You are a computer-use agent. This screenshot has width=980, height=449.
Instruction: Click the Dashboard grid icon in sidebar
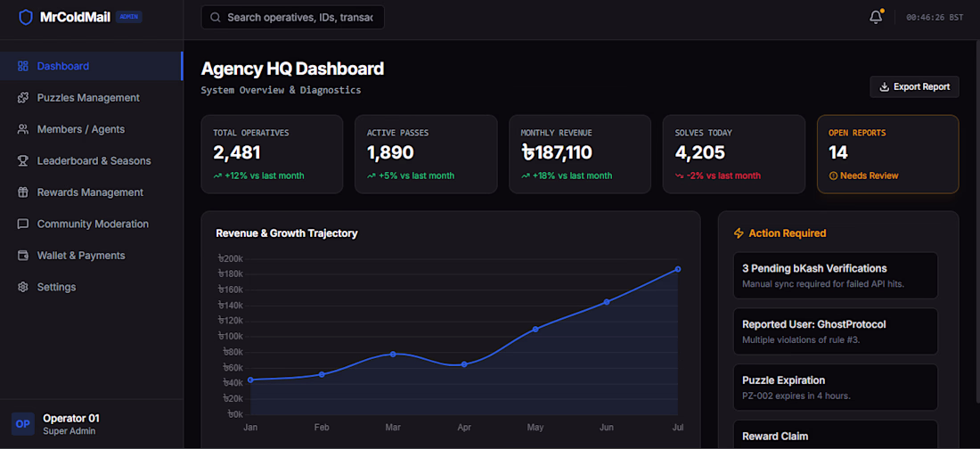coord(23,66)
